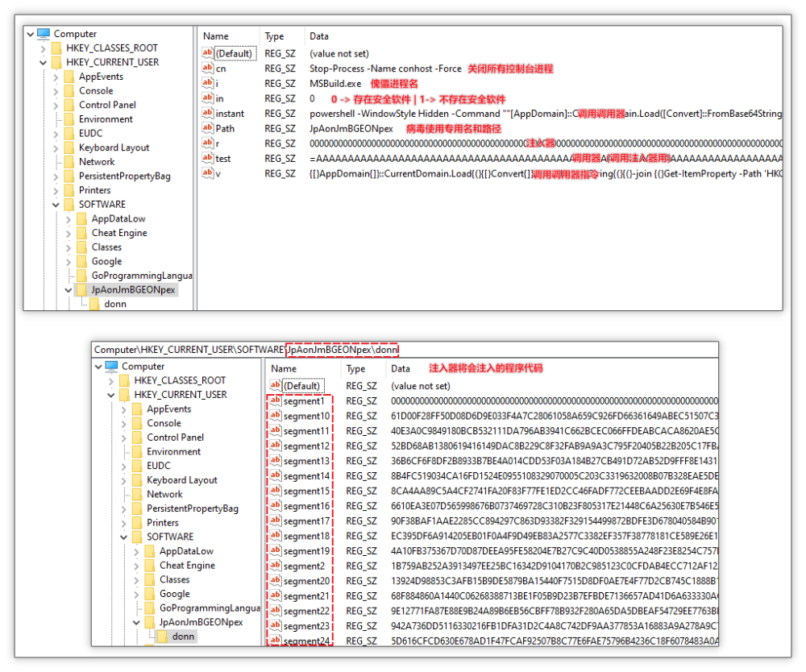The height and width of the screenshot is (672, 806).
Task: Select the donn folder icon in the lower tree
Action: point(162,637)
